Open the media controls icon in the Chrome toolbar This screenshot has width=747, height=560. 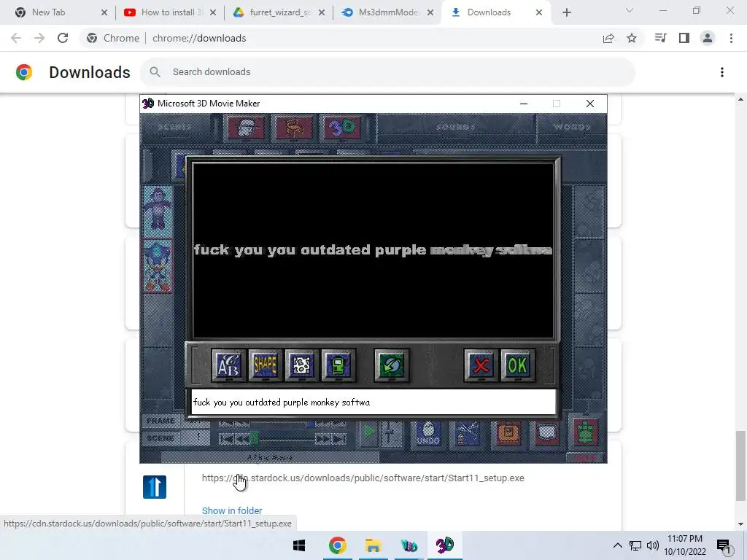pos(660,38)
